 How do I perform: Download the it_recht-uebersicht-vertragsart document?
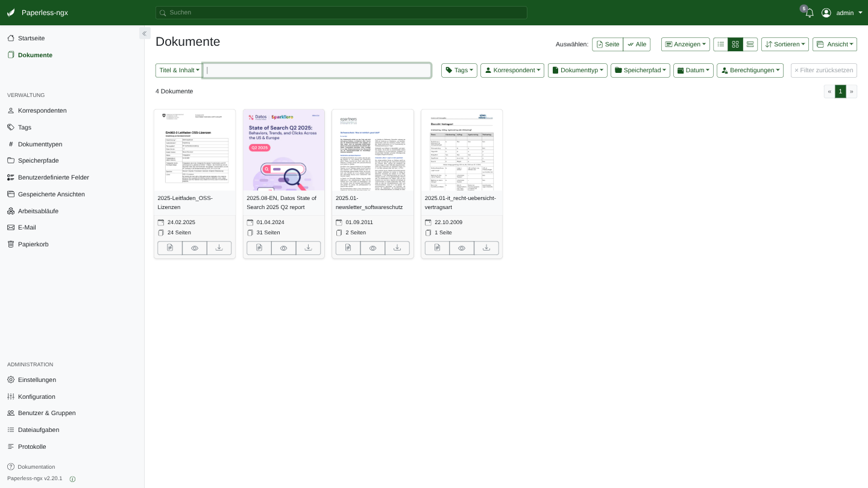click(x=486, y=248)
